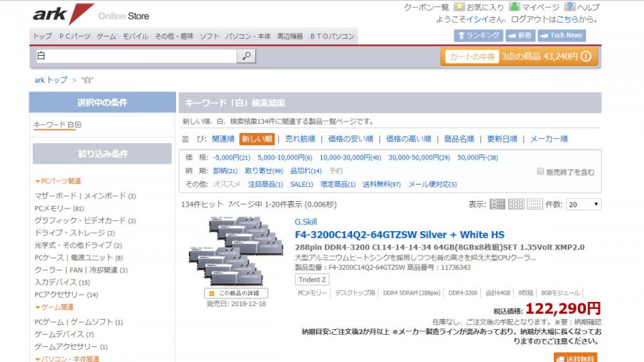Select マザーボード | メインボード (3) category
Viewport: 644px width, 362px height.
coord(85,196)
